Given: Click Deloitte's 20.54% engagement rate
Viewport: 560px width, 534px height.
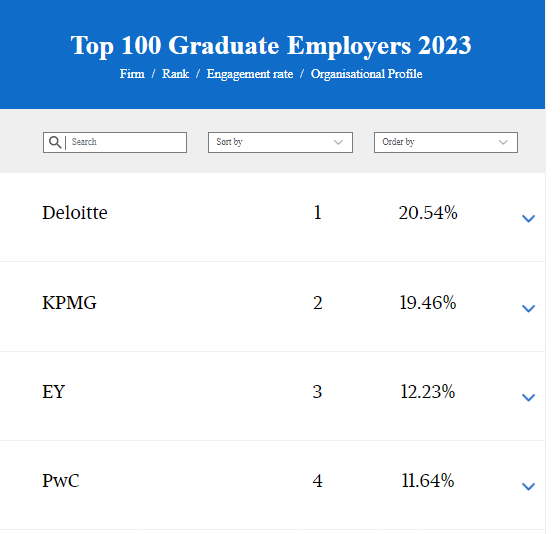Looking at the screenshot, I should [428, 213].
